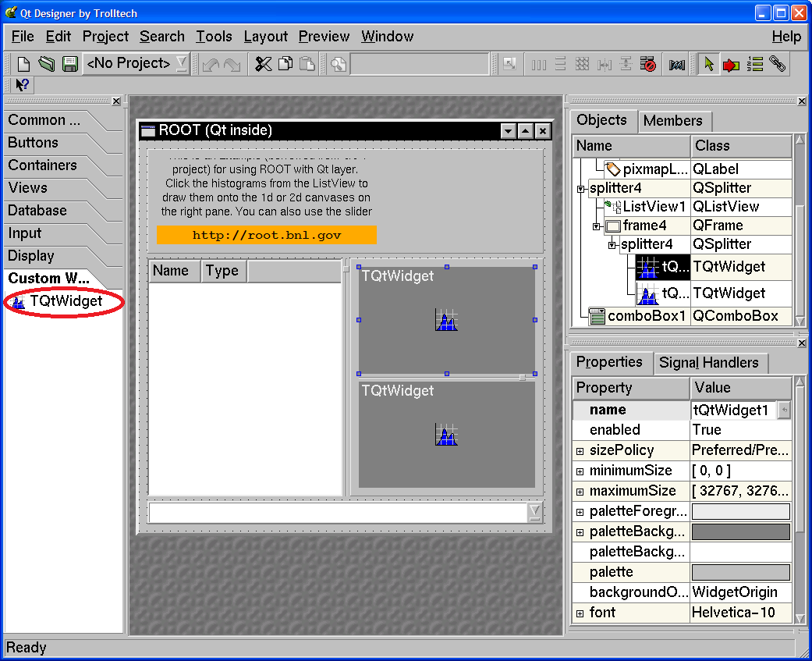This screenshot has width=812, height=661.
Task: Click the paletteBackgroundColor dark gray swatch
Action: click(740, 531)
